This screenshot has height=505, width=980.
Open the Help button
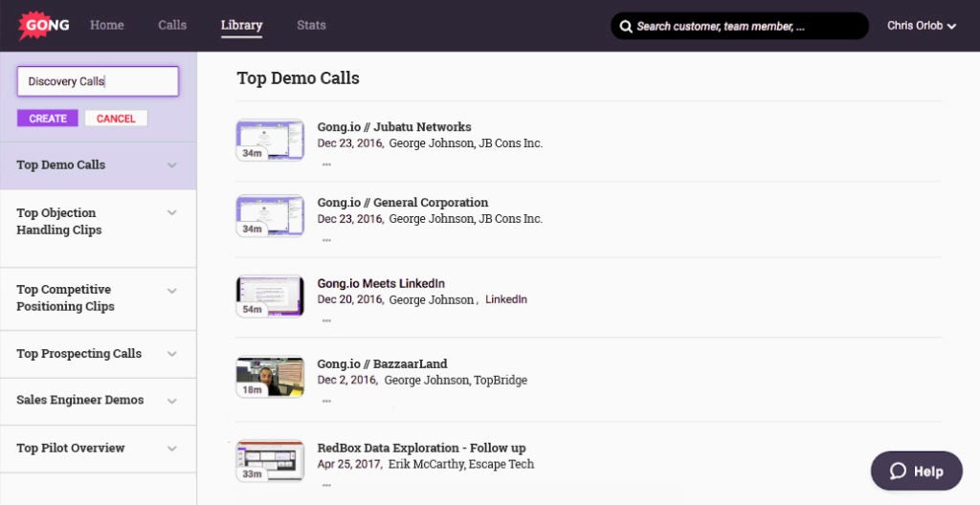tap(916, 472)
